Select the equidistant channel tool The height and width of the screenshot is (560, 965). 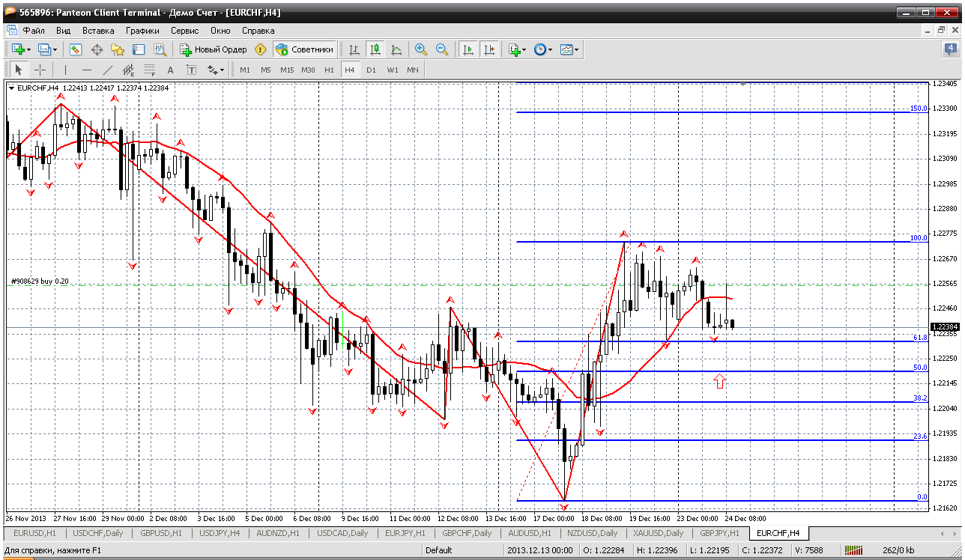(x=128, y=70)
